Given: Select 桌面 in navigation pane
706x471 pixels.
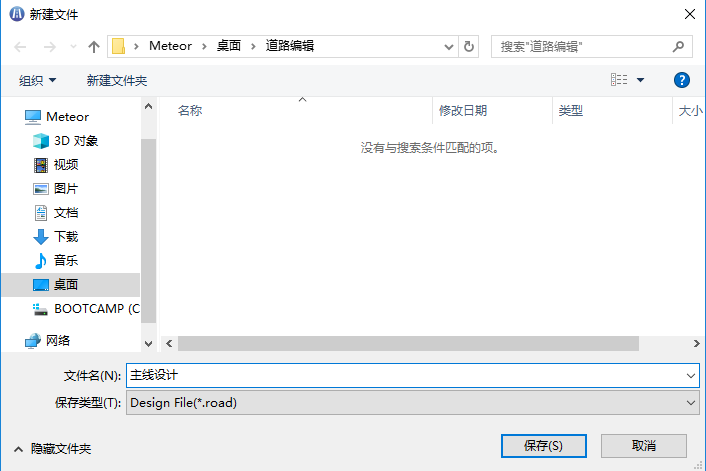Looking at the screenshot, I should 71,285.
